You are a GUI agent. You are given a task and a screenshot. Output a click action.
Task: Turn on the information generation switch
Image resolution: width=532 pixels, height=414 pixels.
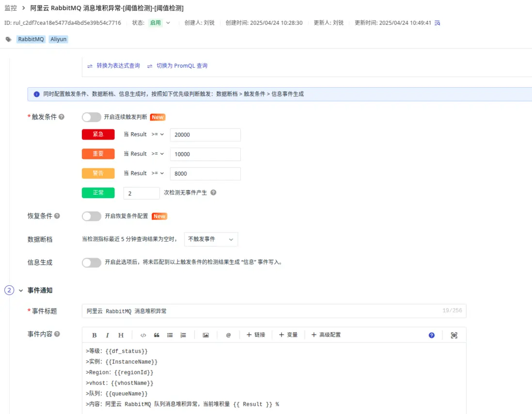click(91, 262)
